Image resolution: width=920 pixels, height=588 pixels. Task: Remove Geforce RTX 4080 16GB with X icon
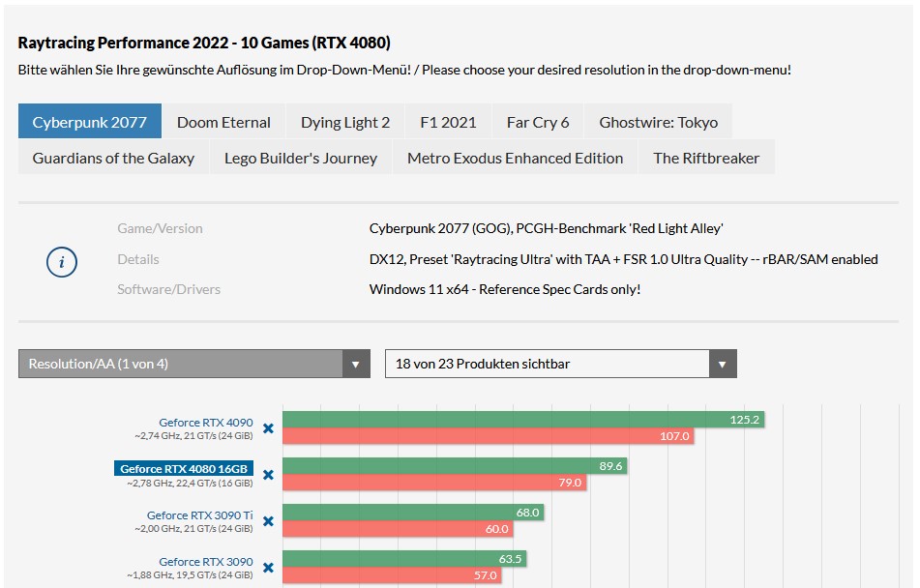coord(268,475)
